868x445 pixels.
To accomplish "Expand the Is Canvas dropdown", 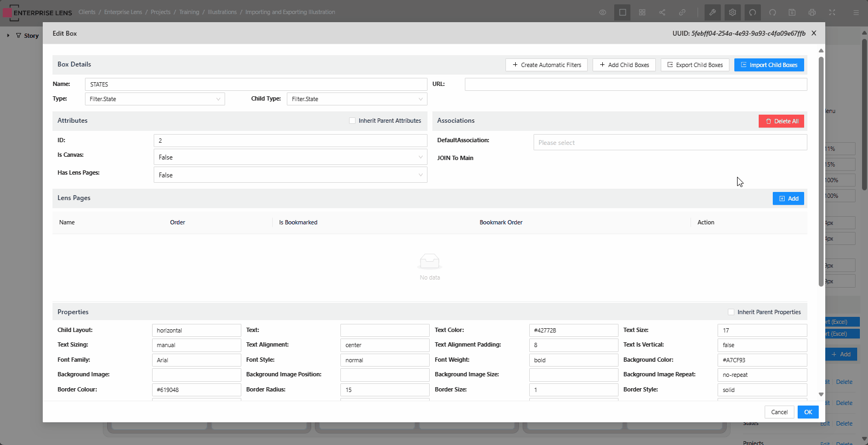I will click(290, 157).
